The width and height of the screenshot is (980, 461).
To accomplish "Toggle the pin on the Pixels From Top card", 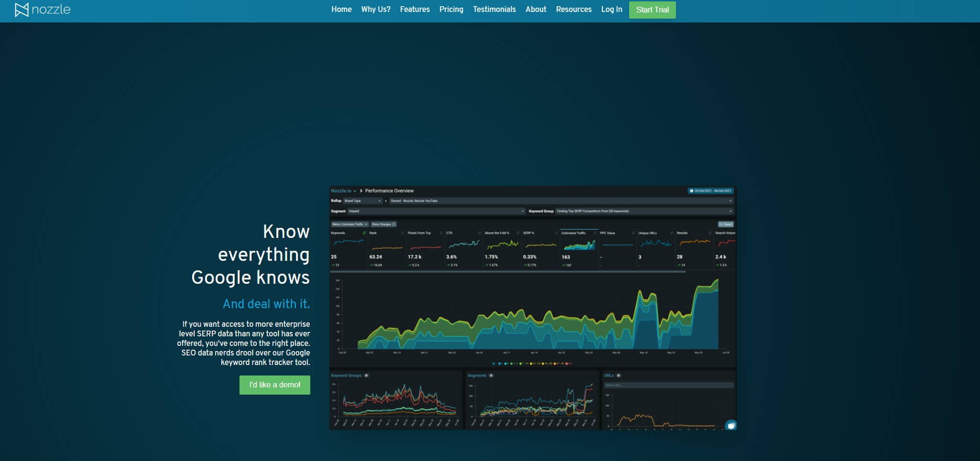I will click(x=441, y=233).
